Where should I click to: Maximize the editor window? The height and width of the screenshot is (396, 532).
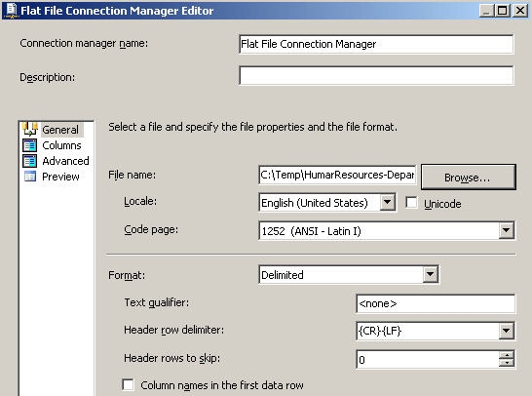coord(503,11)
